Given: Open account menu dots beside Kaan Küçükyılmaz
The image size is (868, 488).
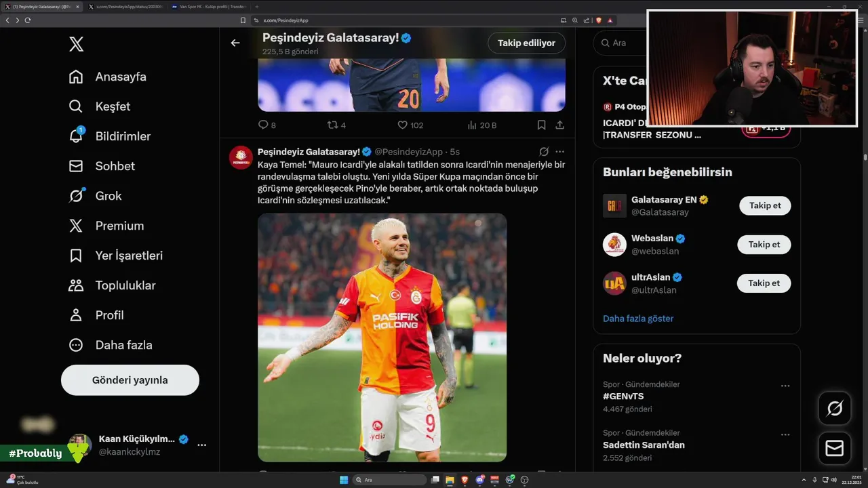Looking at the screenshot, I should [x=201, y=445].
